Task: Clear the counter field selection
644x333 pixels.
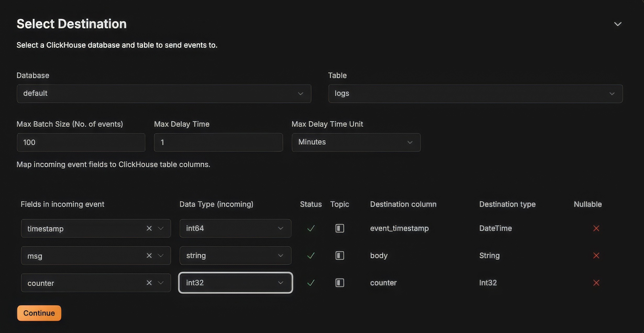Action: pos(149,283)
